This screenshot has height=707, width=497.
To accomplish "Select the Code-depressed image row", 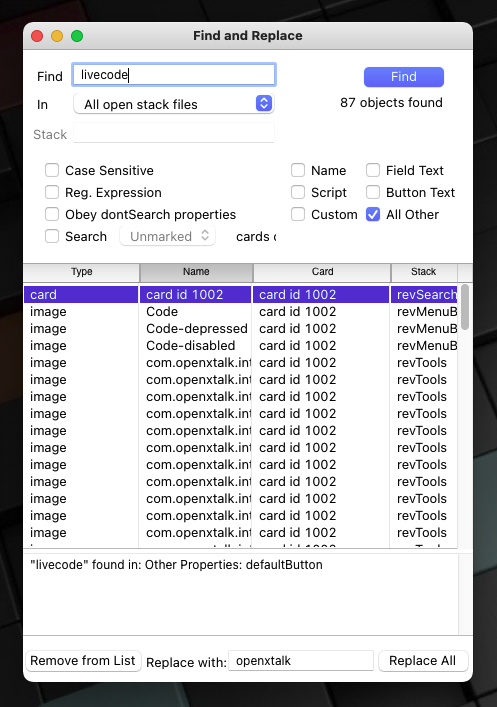I will point(240,329).
